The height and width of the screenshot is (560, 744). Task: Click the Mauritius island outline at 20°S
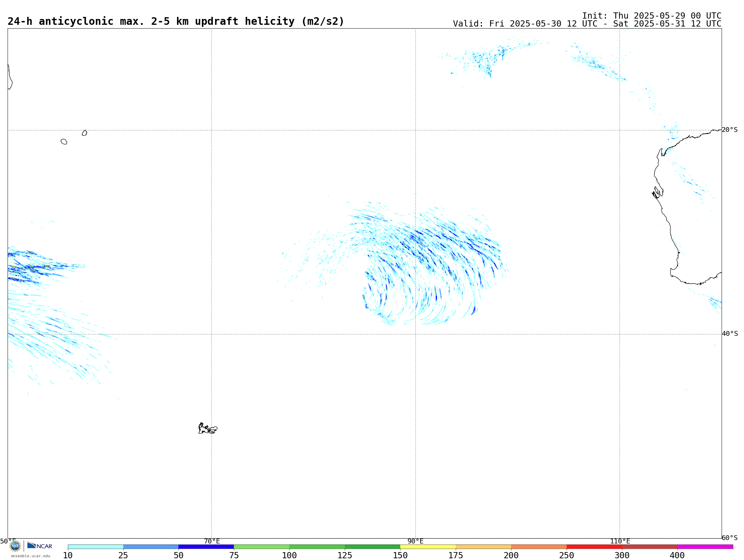(x=84, y=133)
